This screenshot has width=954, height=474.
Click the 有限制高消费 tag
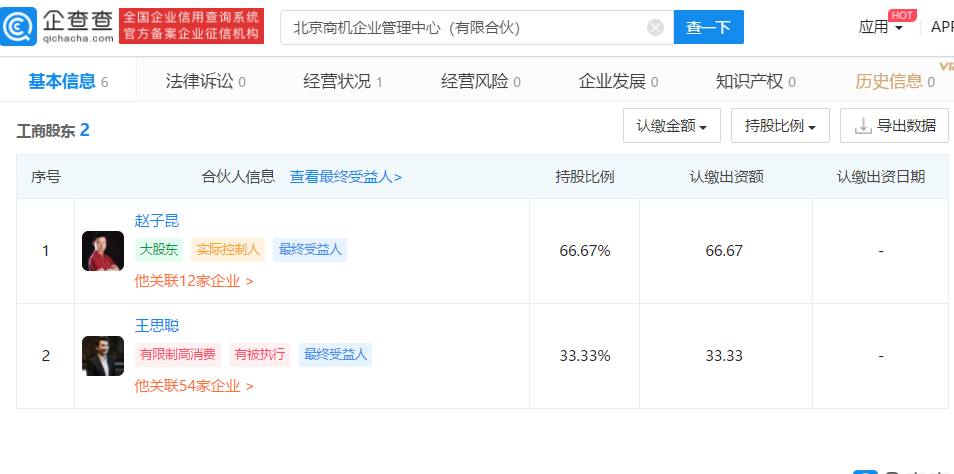(x=178, y=355)
